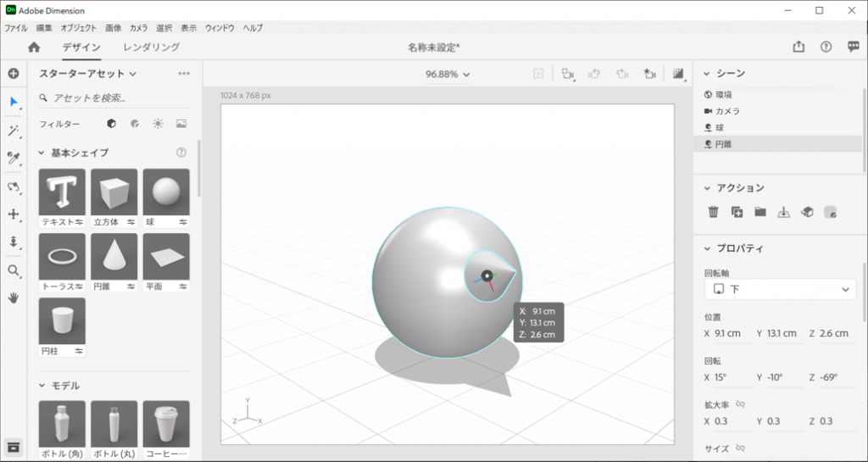Click the duplicate icon in アクション

pos(737,212)
